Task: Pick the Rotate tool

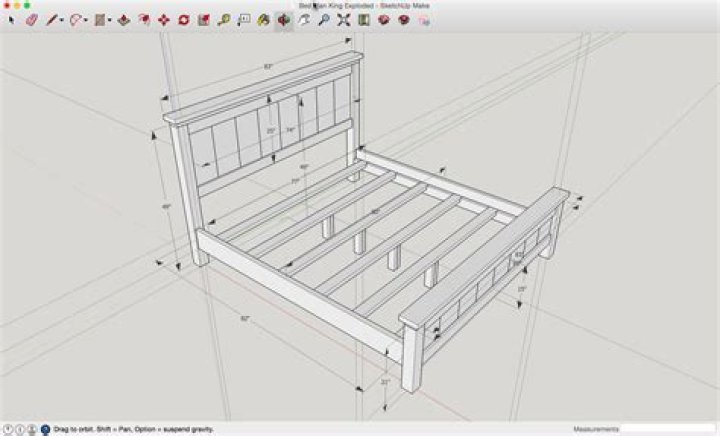Action: click(x=184, y=20)
